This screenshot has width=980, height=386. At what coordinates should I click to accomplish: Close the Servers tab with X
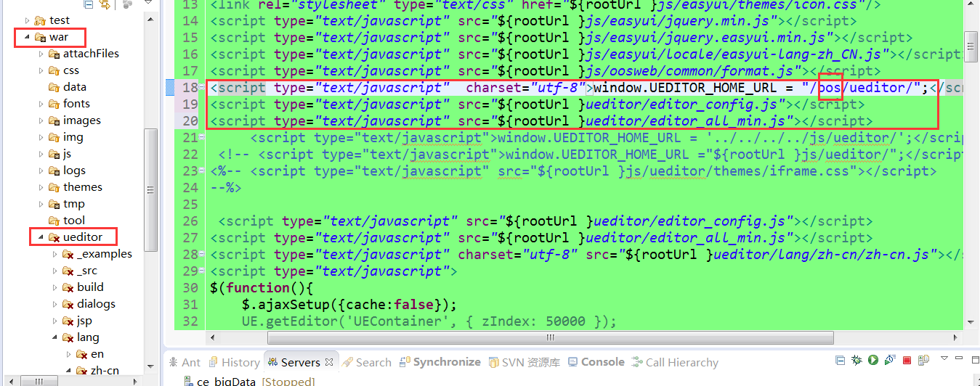pos(328,362)
